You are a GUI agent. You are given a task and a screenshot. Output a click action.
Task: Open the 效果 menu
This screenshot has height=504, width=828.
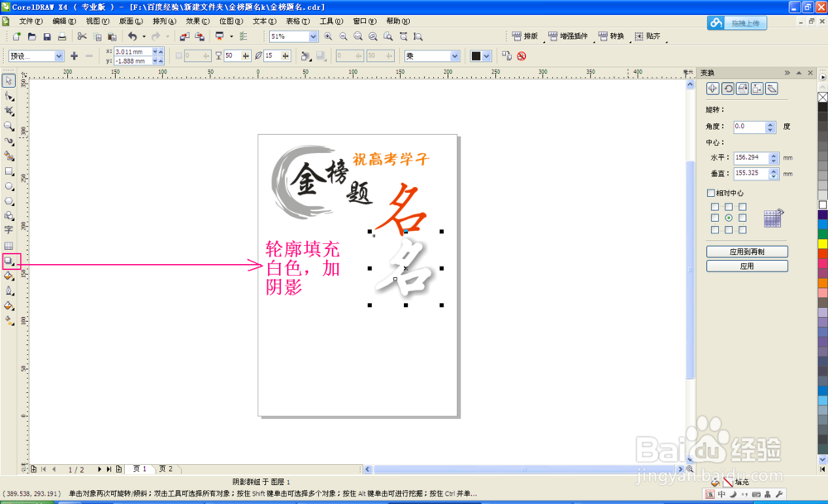click(x=198, y=22)
